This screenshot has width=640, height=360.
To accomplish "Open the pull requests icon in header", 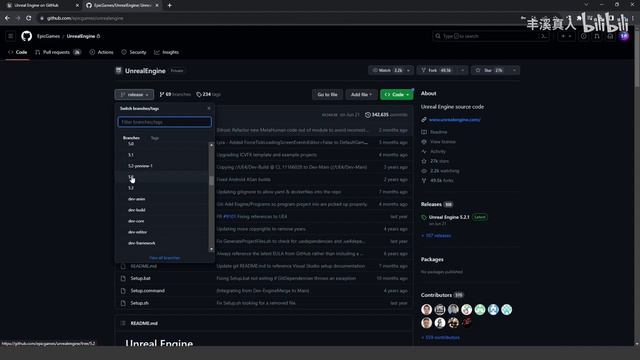I will 597,36.
